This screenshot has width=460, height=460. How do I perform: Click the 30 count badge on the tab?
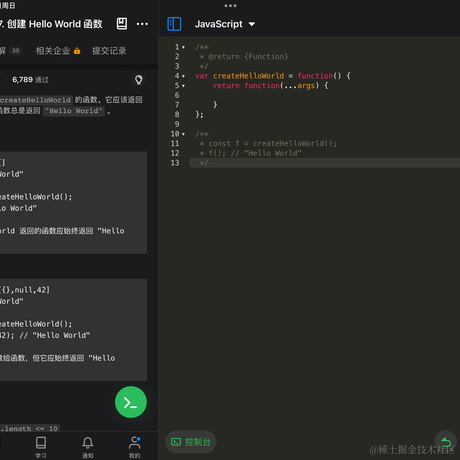click(15, 51)
